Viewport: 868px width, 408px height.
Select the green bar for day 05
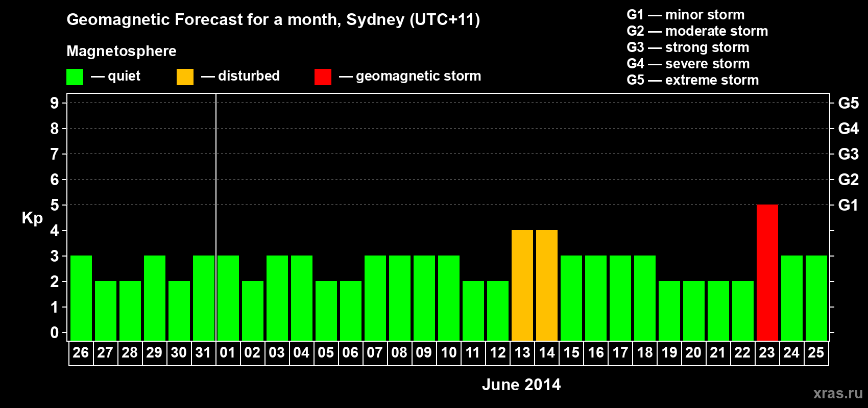point(326,311)
